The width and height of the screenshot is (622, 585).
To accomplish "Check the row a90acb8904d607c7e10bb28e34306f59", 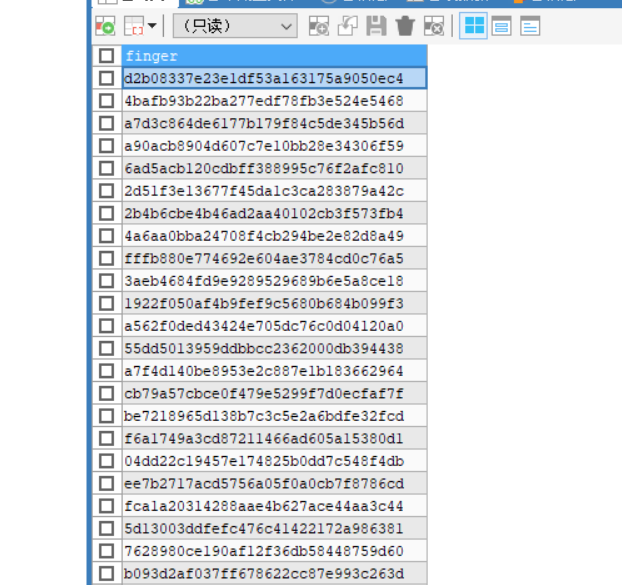I will 106,146.
